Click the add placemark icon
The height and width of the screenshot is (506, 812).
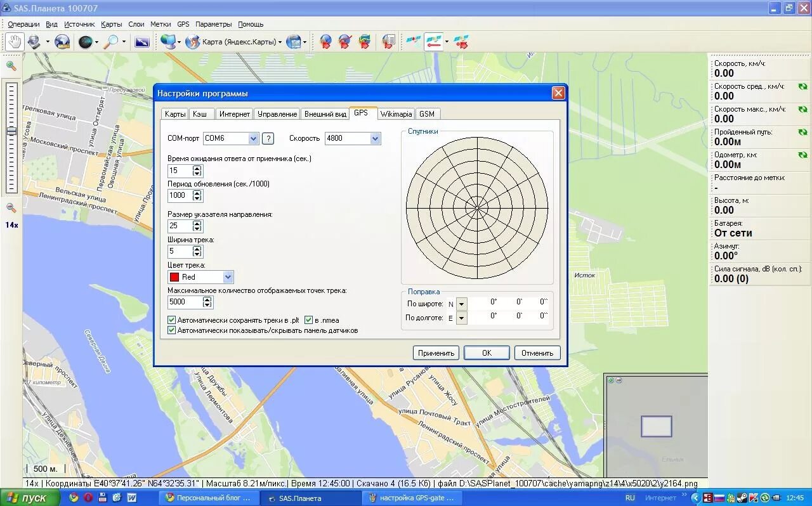tap(325, 42)
